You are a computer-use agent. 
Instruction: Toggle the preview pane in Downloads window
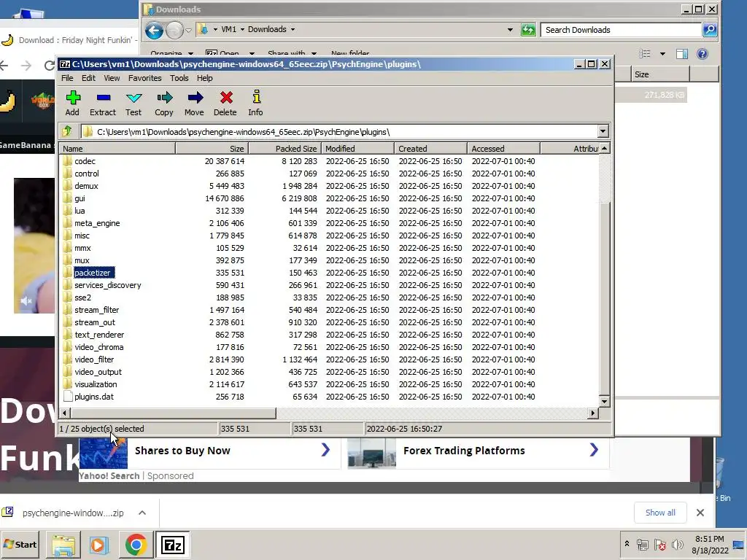pos(682,54)
